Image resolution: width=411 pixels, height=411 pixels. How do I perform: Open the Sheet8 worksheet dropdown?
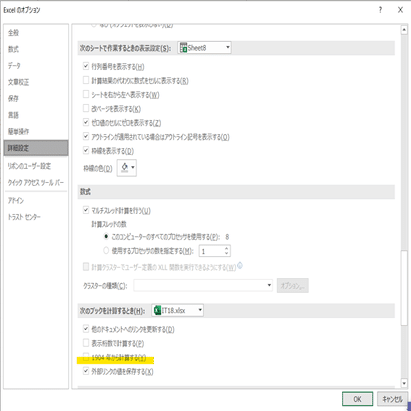pos(205,48)
